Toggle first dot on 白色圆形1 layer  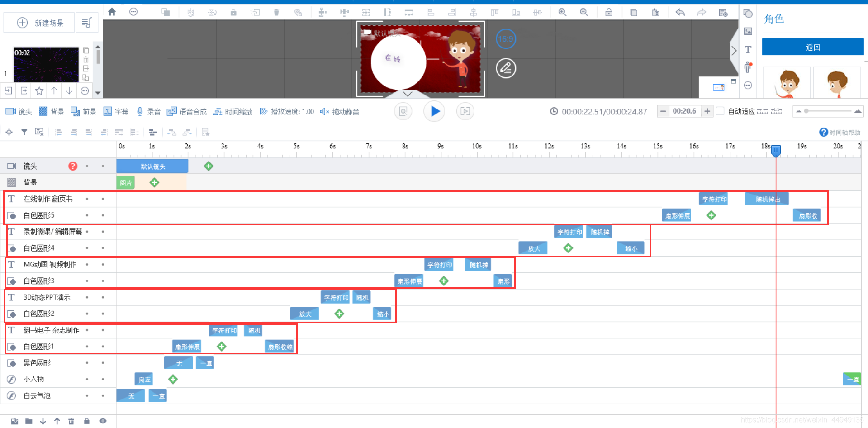87,347
